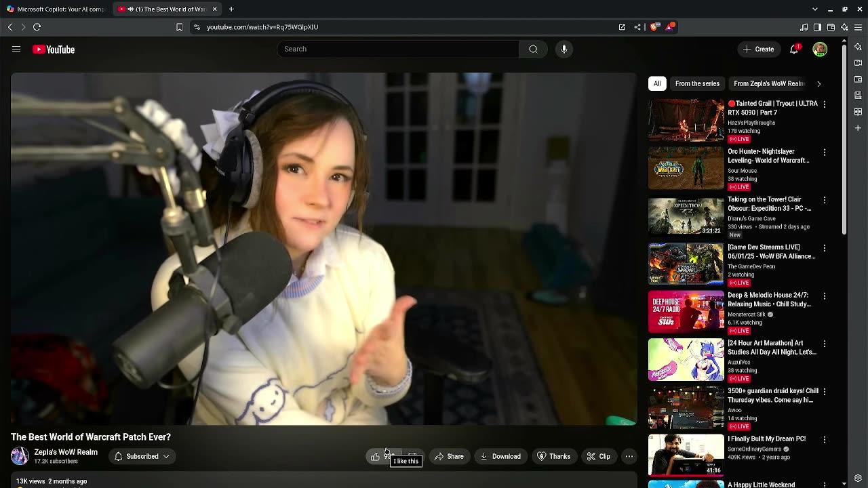Toggle the browser sidebar panel icon

pos(817,27)
